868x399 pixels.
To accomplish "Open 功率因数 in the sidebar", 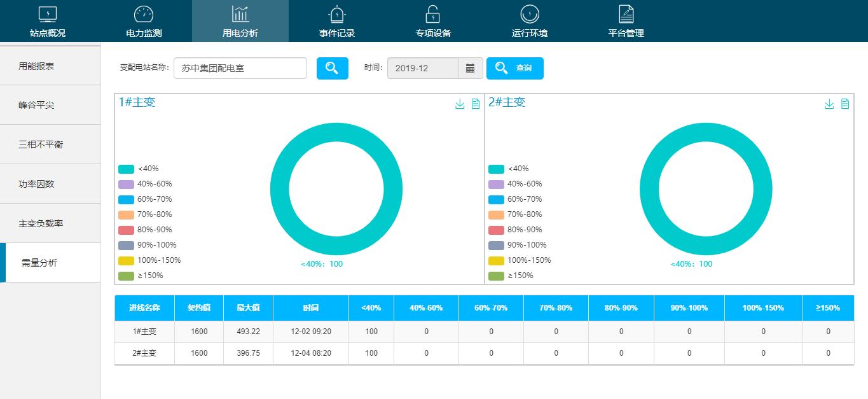I will (x=50, y=184).
